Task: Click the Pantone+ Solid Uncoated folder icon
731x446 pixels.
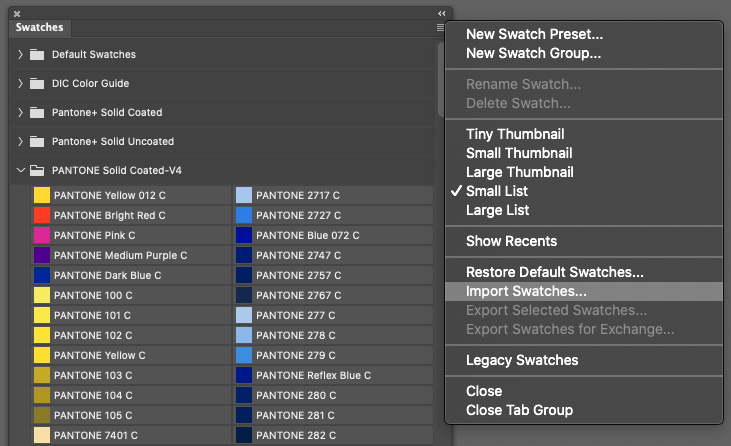Action: [x=37, y=141]
